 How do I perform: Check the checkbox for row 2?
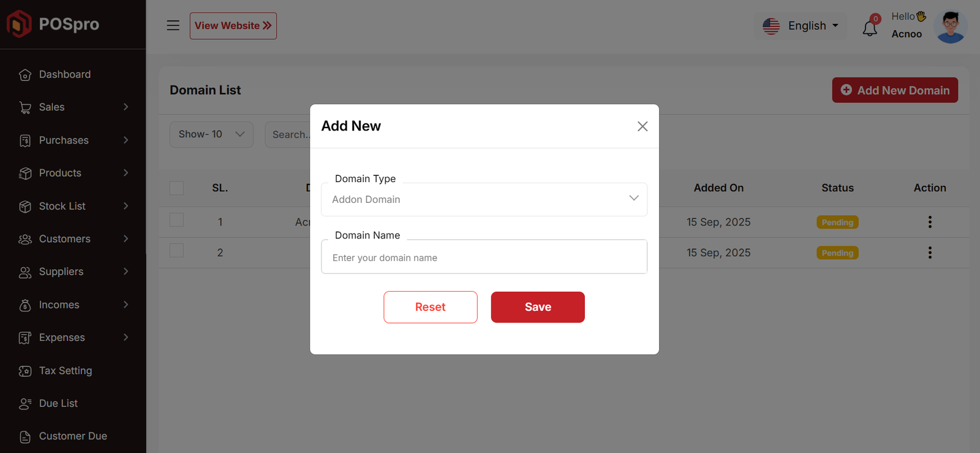(x=176, y=251)
